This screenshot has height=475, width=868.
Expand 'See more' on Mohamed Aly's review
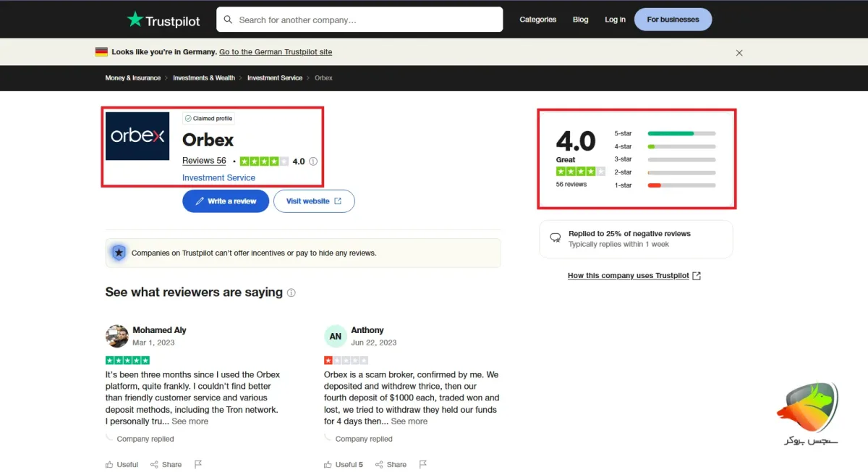tap(190, 421)
